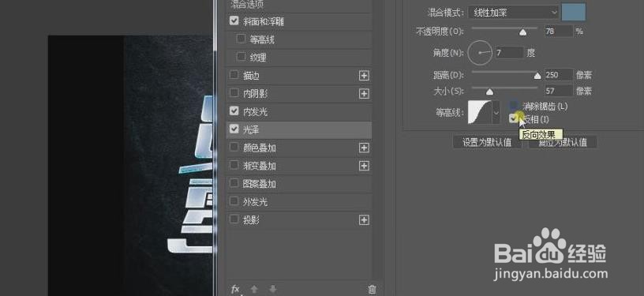Click the distance field showing 250
644x296 pixels.
pyautogui.click(x=559, y=75)
